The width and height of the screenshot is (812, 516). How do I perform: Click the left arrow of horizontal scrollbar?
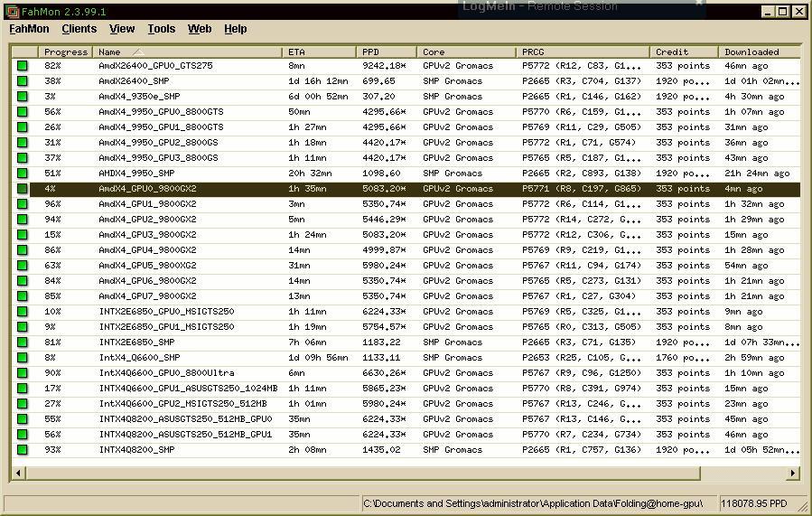pos(18,473)
